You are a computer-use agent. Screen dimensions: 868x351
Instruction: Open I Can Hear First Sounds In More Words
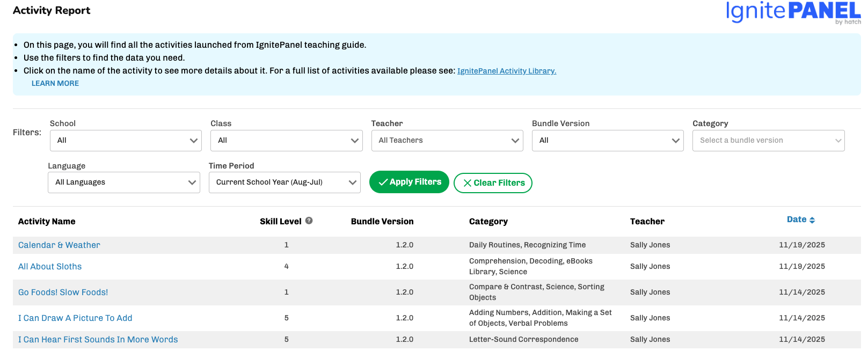coord(98,340)
